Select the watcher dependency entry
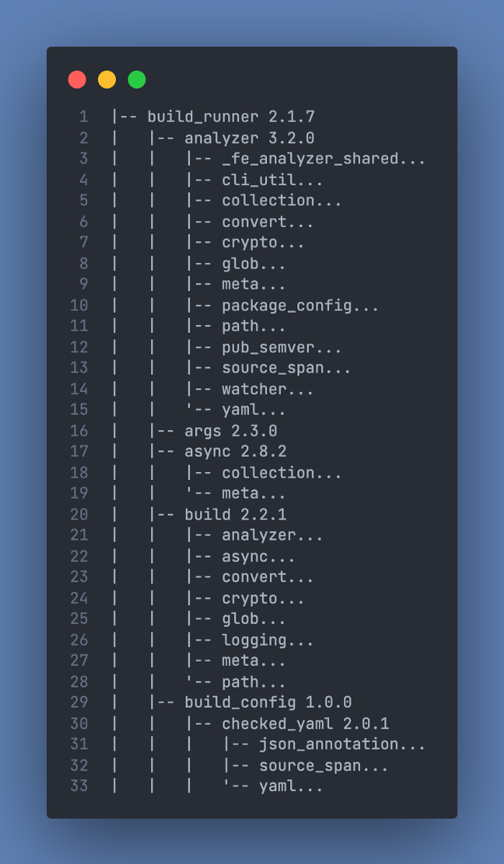 pyautogui.click(x=267, y=389)
